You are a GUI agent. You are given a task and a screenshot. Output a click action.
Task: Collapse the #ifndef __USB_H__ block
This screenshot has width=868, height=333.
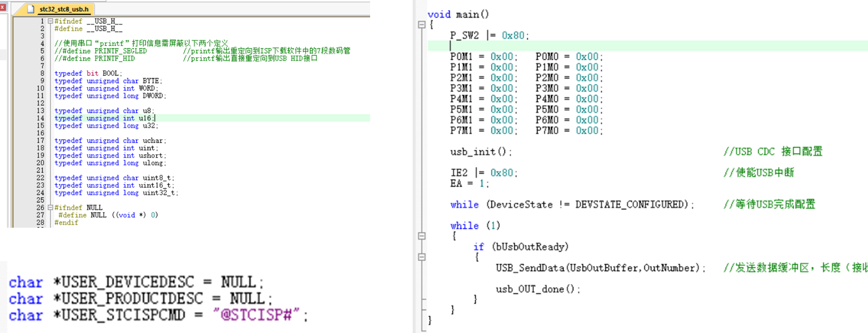[50, 21]
